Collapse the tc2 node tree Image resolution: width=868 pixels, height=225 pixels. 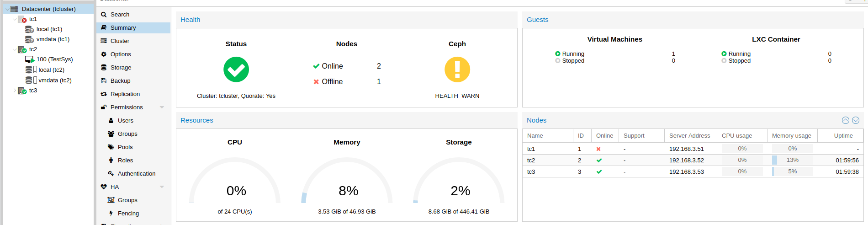15,49
